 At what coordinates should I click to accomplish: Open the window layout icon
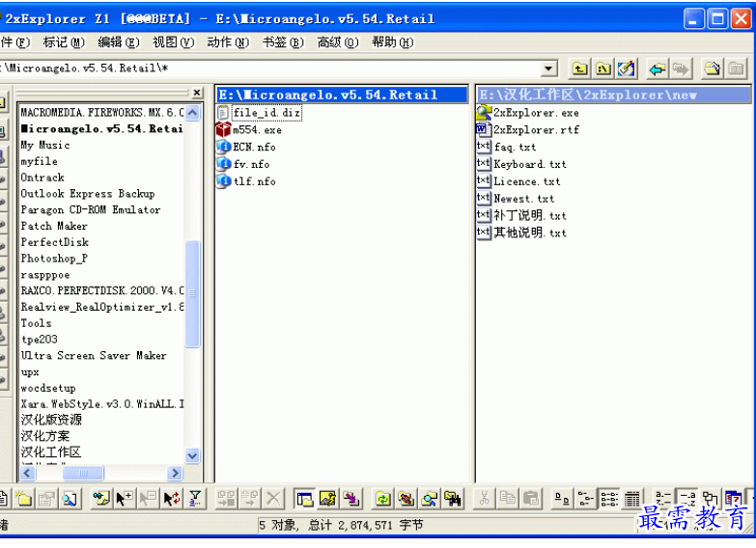click(x=305, y=499)
